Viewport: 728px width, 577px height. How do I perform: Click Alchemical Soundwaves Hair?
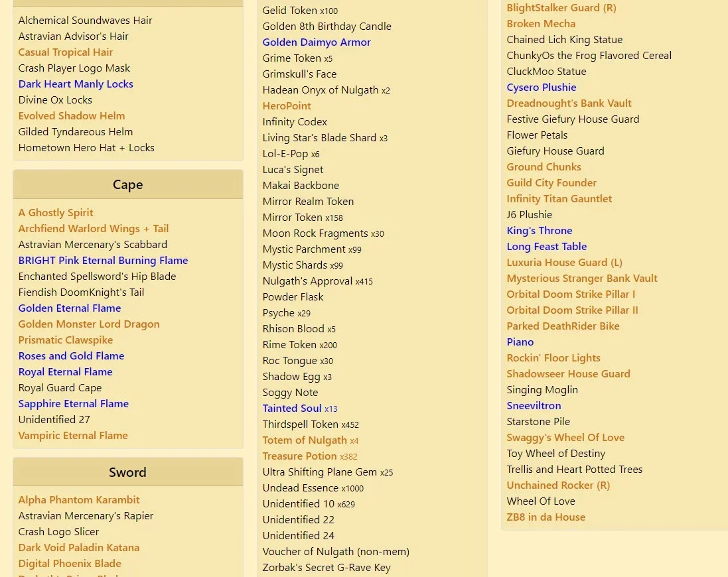coord(85,21)
